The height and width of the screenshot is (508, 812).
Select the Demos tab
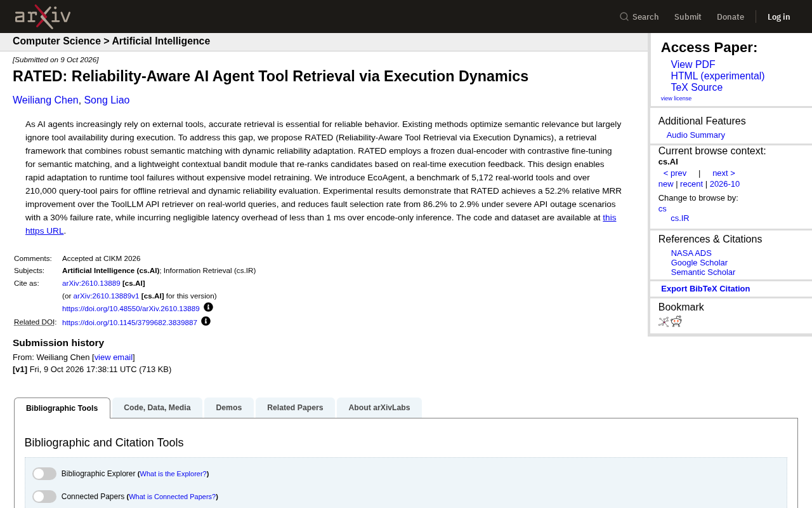tap(229, 408)
